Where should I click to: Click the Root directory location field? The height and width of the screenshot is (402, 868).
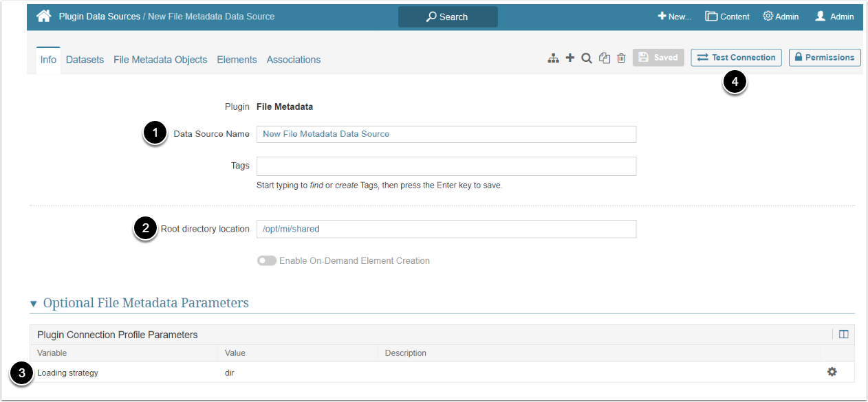click(x=446, y=229)
